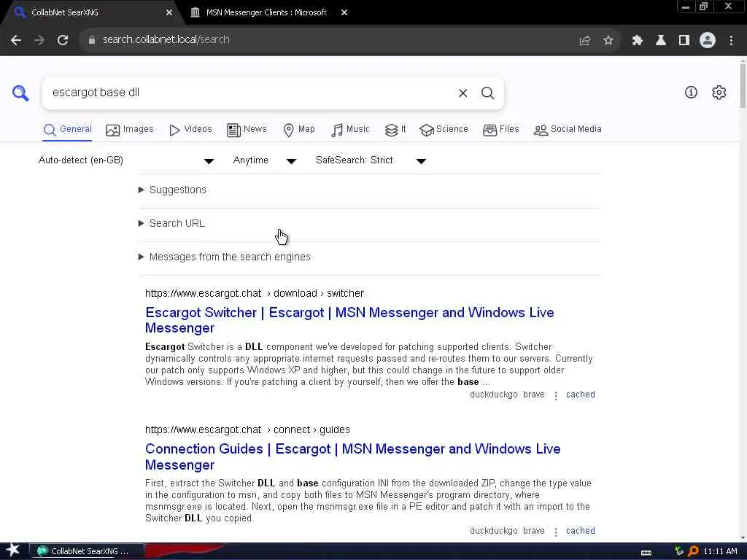Viewport: 747px width, 560px height.
Task: Submit search with magnifier button
Action: point(487,93)
